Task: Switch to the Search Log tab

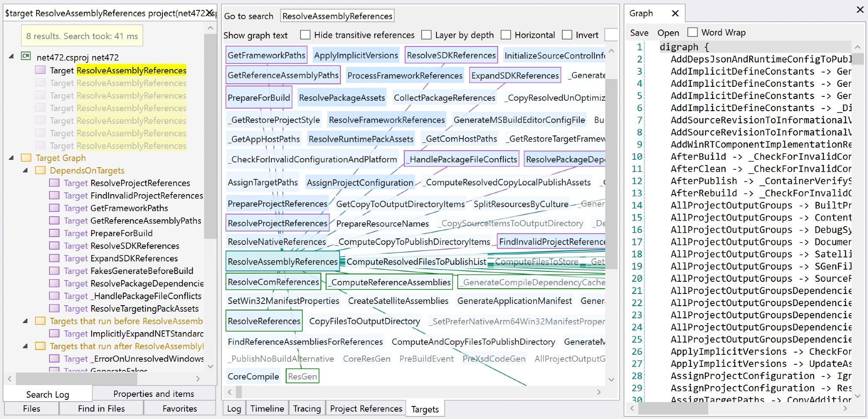Action: 48,394
